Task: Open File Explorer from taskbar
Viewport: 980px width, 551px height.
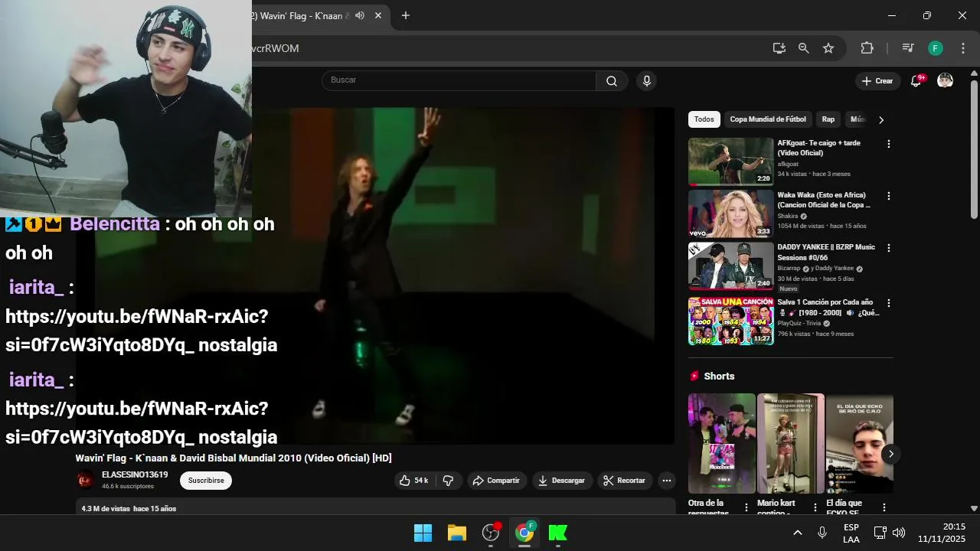Action: 457,533
